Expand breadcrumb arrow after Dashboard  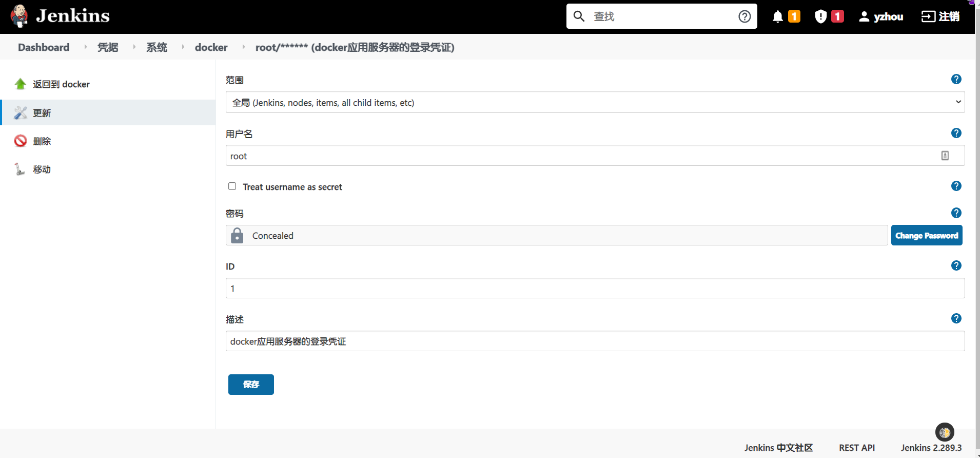86,47
